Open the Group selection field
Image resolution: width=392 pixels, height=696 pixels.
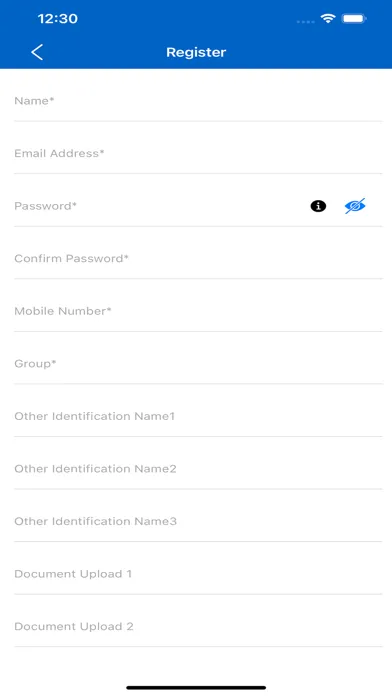198,364
